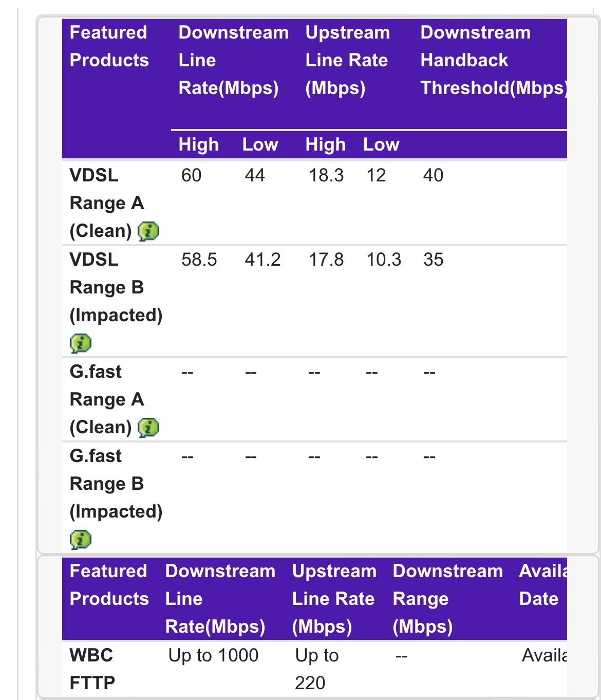The image size is (601, 700).
Task: Click the Downstream Handback Threshold(Mbps) header
Action: tap(493, 60)
